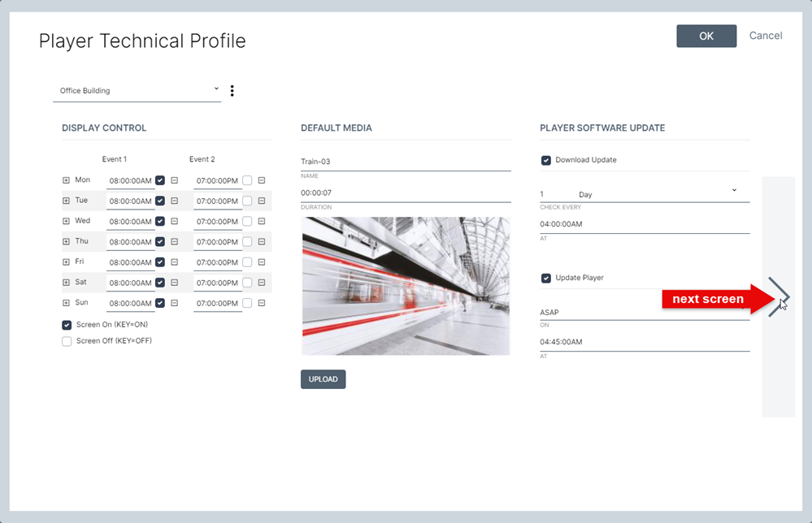The height and width of the screenshot is (523, 812).
Task: Open the three-dot profile options menu
Action: 232,91
